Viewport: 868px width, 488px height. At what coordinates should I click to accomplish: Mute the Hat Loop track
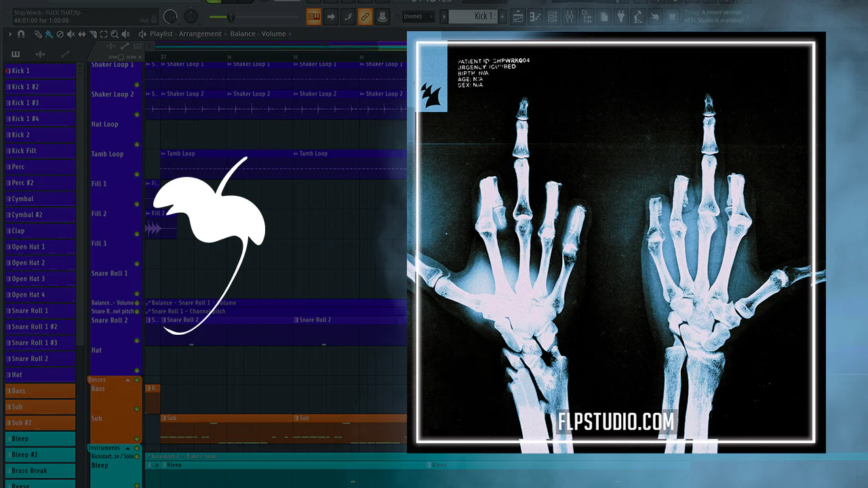coord(137,144)
